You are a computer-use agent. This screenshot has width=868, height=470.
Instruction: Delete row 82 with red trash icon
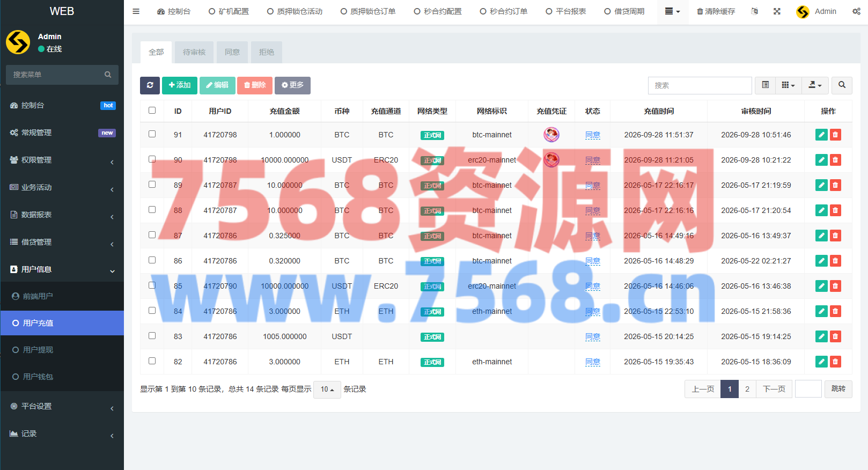(x=835, y=362)
